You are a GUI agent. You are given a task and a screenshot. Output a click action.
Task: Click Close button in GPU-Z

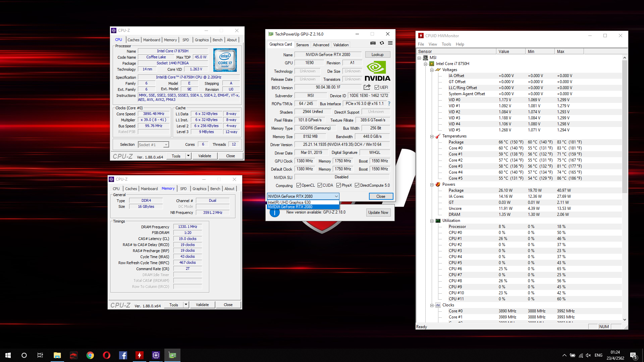click(x=381, y=196)
